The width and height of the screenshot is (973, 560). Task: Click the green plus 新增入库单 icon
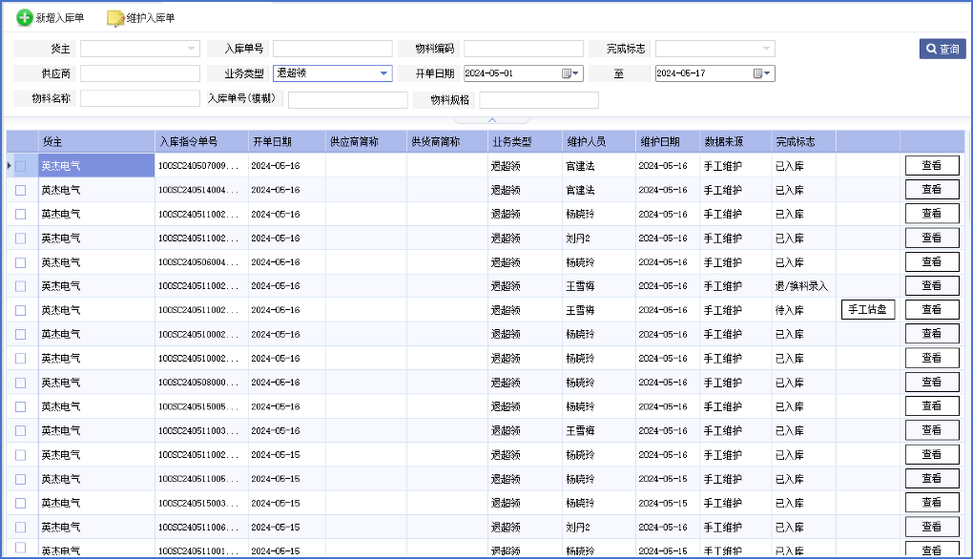pos(24,18)
